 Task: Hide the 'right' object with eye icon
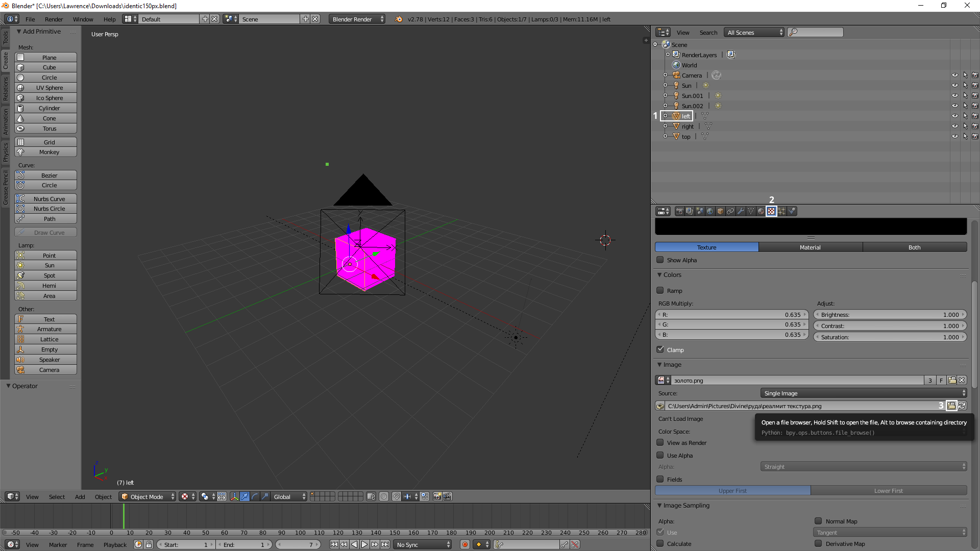click(954, 127)
